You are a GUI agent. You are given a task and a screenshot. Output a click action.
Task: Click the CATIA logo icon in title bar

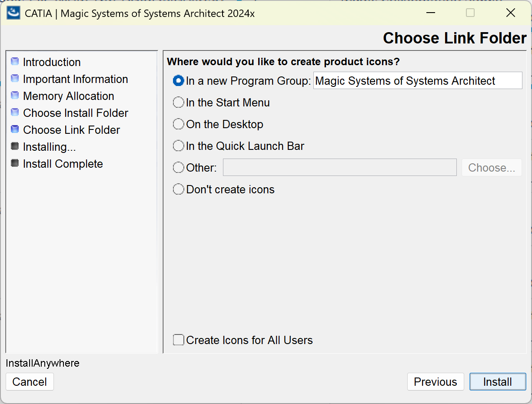pos(13,13)
